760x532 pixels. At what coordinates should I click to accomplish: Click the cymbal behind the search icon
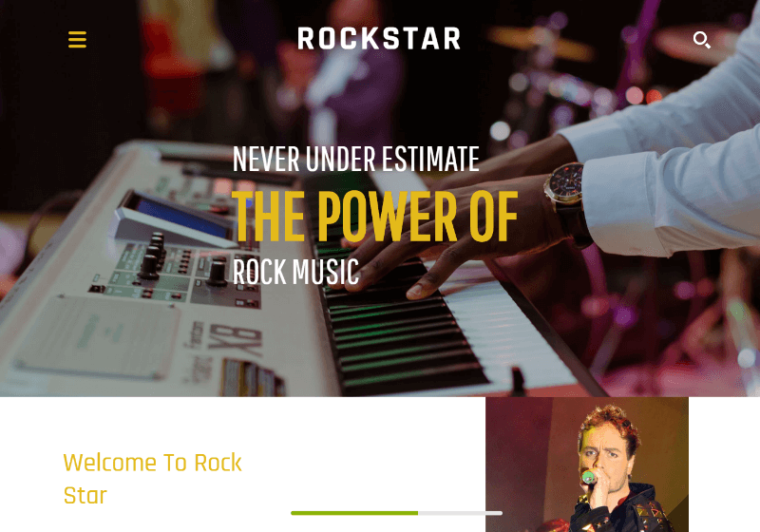[698, 44]
